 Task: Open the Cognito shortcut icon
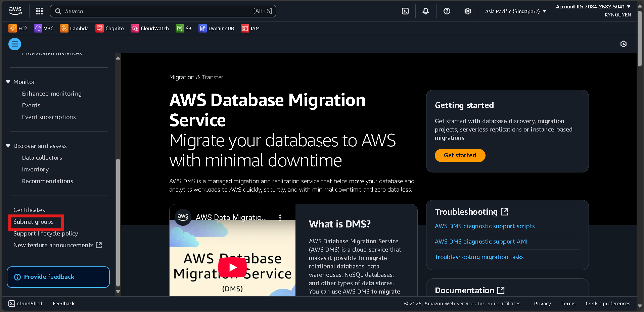point(109,28)
